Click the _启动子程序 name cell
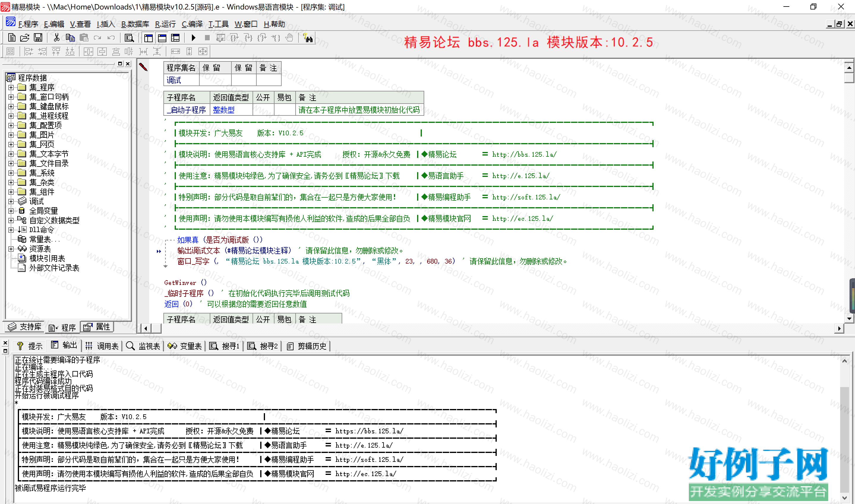Screen dimensions: 855x504 point(187,110)
